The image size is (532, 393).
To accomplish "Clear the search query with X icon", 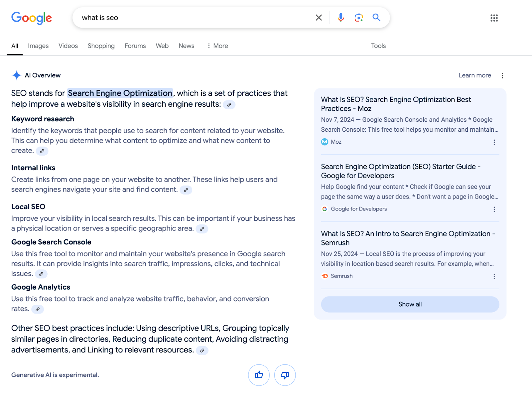I will pos(319,18).
